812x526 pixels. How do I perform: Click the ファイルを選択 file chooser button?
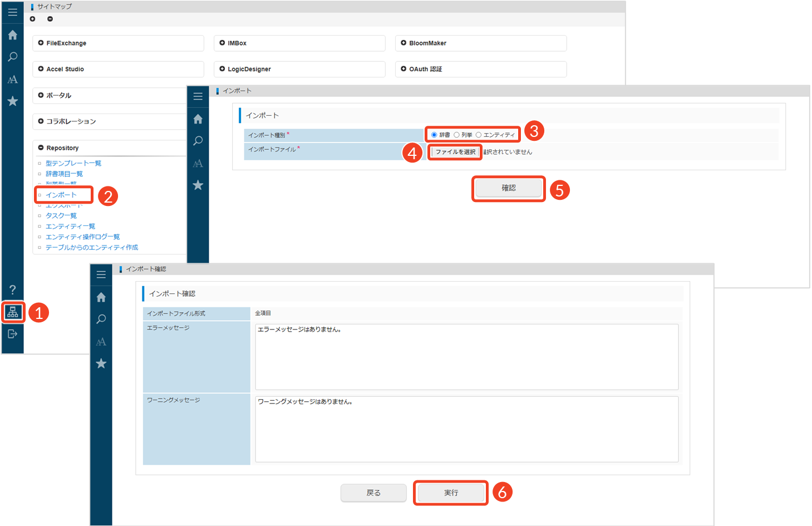455,152
